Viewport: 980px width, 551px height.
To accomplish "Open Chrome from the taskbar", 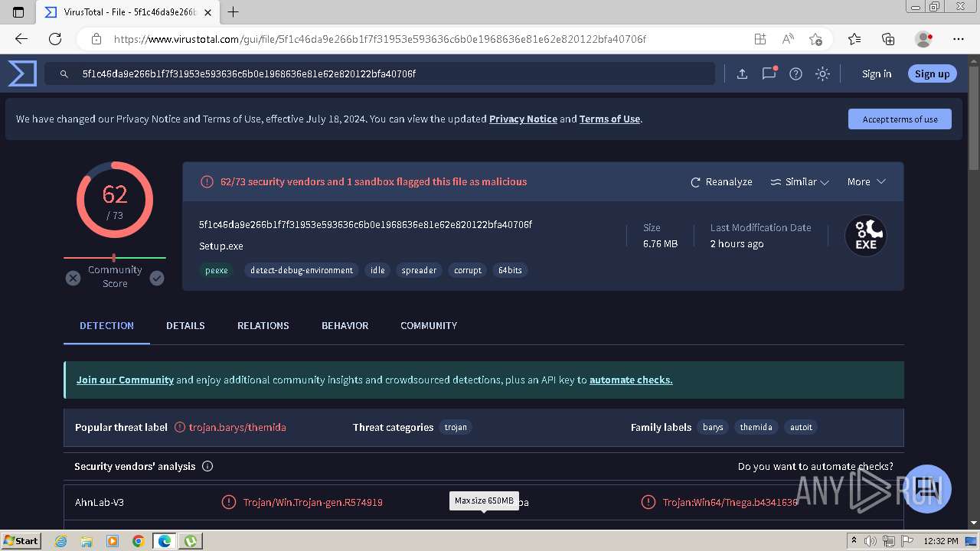I will click(138, 541).
